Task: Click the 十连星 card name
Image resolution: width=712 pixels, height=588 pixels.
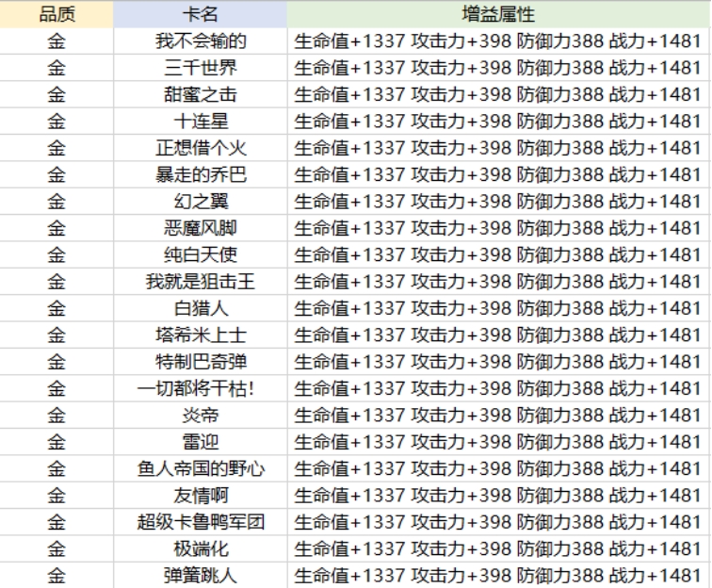Action: coord(201,122)
